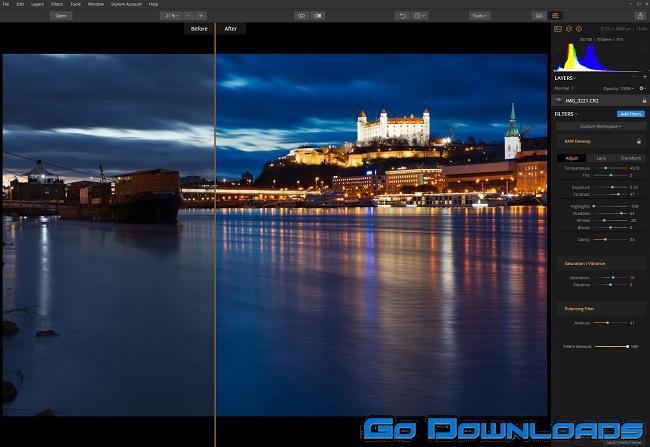Click the Open button
This screenshot has width=650, height=447.
(61, 16)
